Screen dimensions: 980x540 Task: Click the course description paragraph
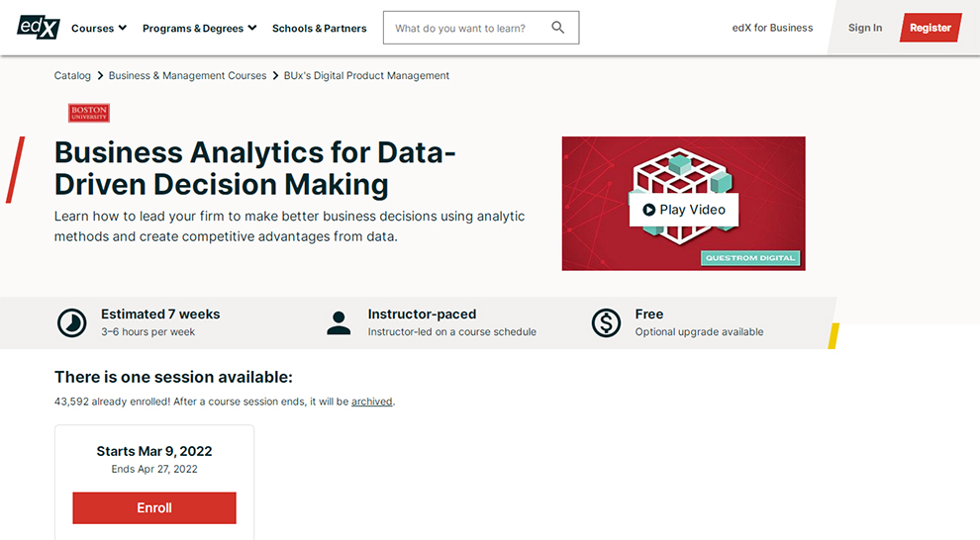[289, 225]
